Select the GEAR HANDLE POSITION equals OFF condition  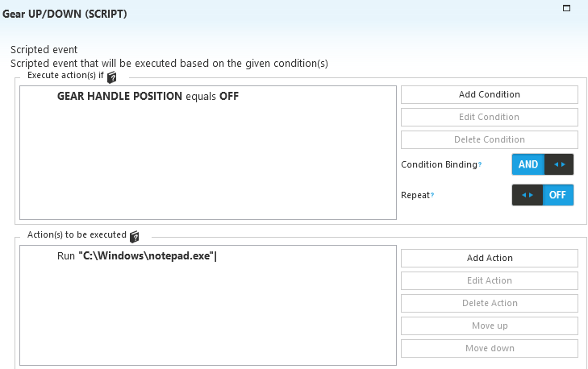148,96
